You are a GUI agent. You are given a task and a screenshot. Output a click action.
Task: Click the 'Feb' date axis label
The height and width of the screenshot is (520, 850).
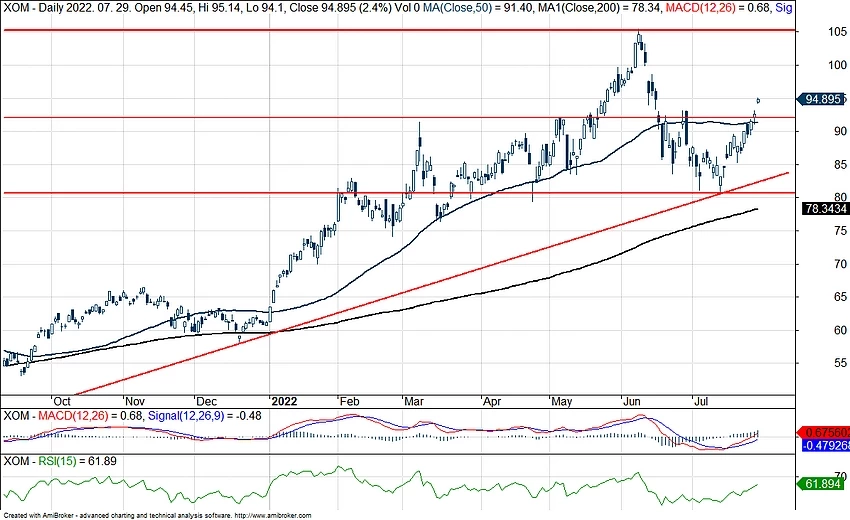coord(349,402)
